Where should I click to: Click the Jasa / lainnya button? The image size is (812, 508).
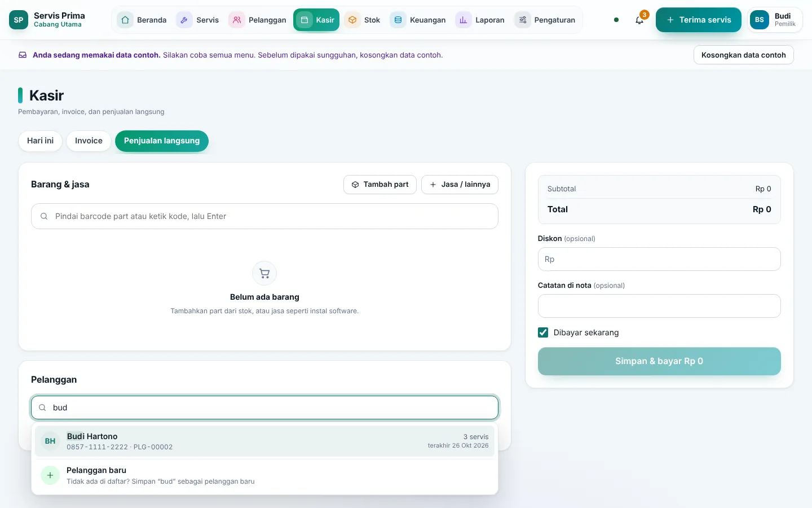[x=460, y=185]
